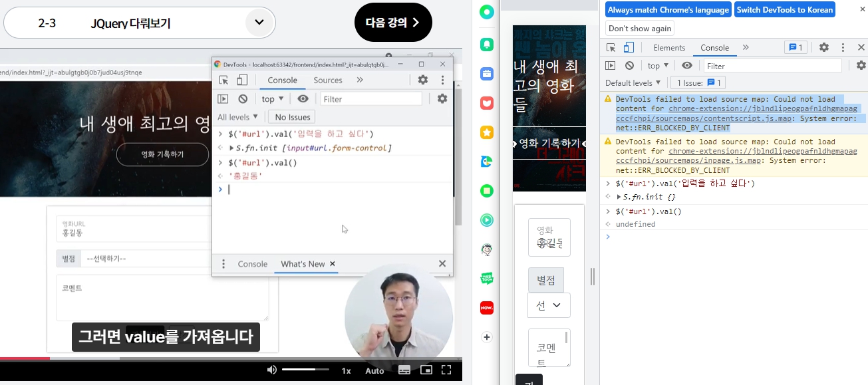The height and width of the screenshot is (385, 868).
Task: Open the DevTools three-dot customize menu
Action: 843,47
